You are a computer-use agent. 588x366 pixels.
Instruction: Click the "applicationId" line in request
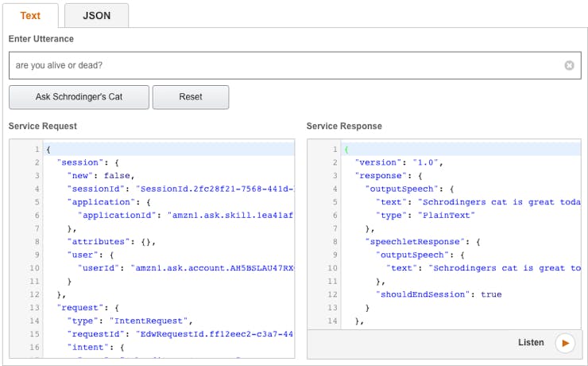pyautogui.click(x=186, y=215)
